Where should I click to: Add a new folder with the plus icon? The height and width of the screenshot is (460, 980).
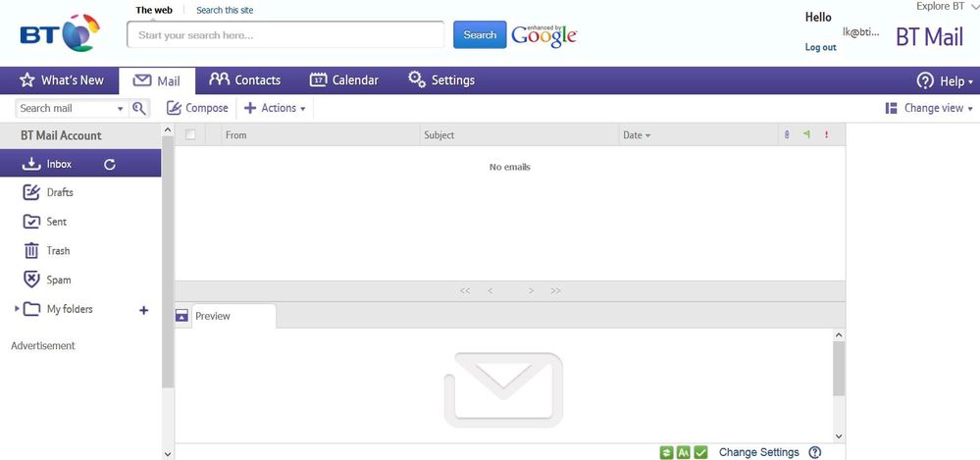click(144, 310)
